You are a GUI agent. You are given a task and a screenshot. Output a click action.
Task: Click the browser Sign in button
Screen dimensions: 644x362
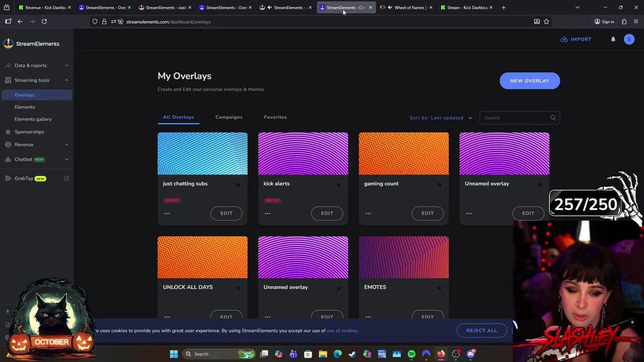pyautogui.click(x=604, y=22)
